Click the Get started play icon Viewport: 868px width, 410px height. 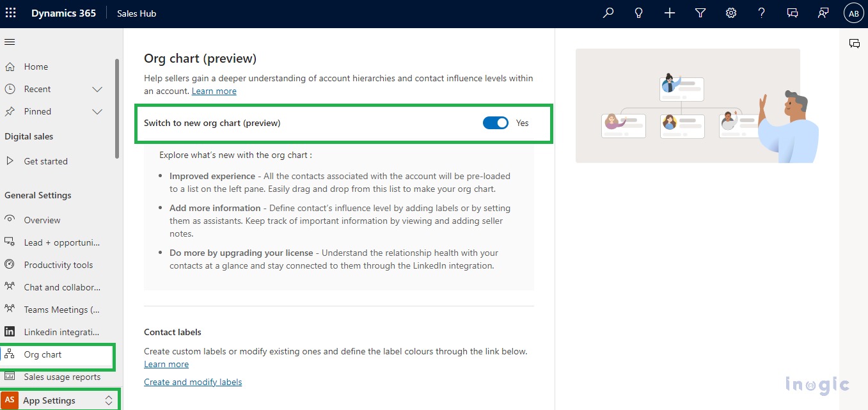pos(10,161)
